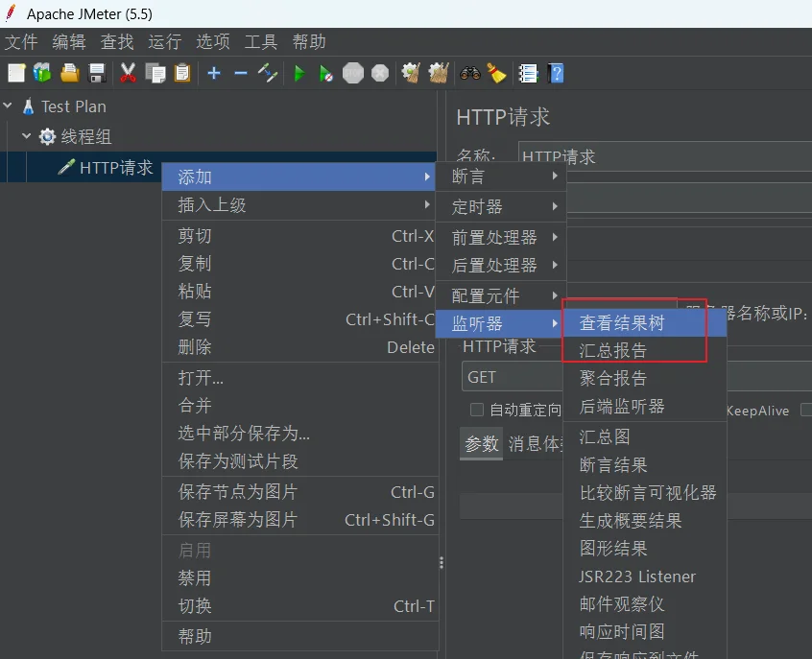Select 图形结果 listener
The image size is (812, 659).
point(645,549)
